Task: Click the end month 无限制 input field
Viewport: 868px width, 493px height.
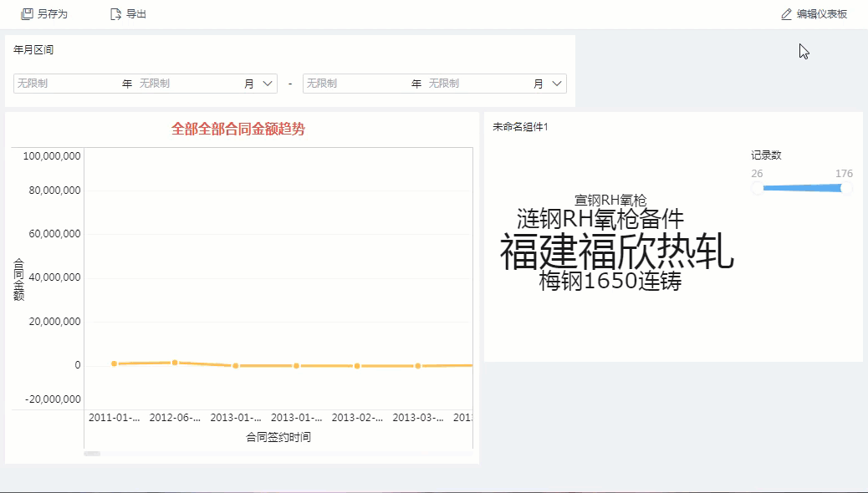Action: click(x=479, y=84)
